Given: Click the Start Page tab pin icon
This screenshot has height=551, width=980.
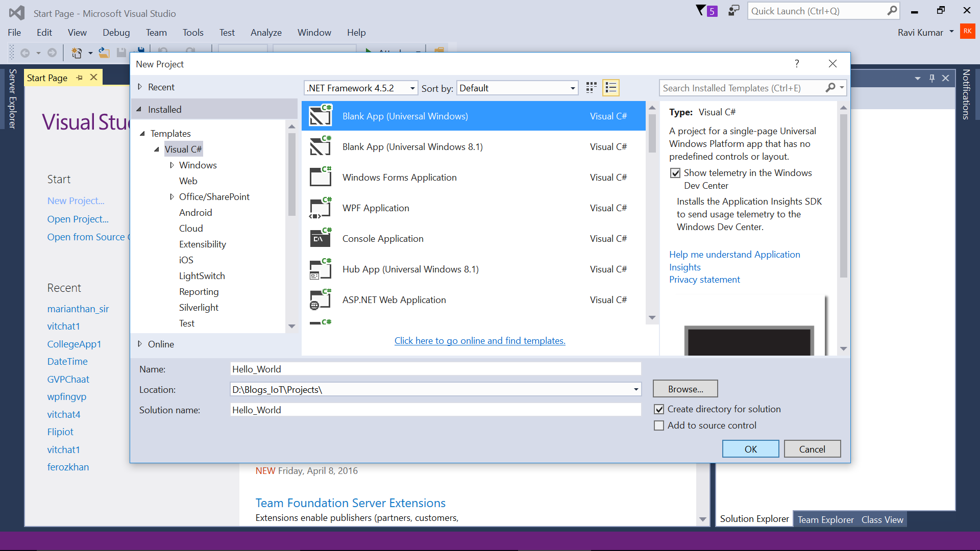Looking at the screenshot, I should pyautogui.click(x=79, y=78).
